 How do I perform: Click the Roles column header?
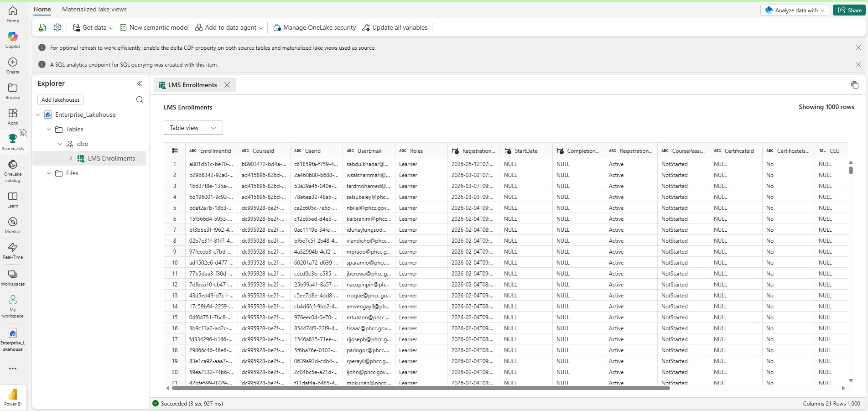[x=421, y=151]
